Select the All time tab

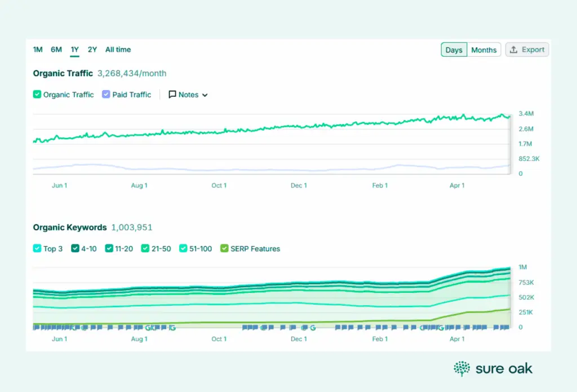click(118, 50)
